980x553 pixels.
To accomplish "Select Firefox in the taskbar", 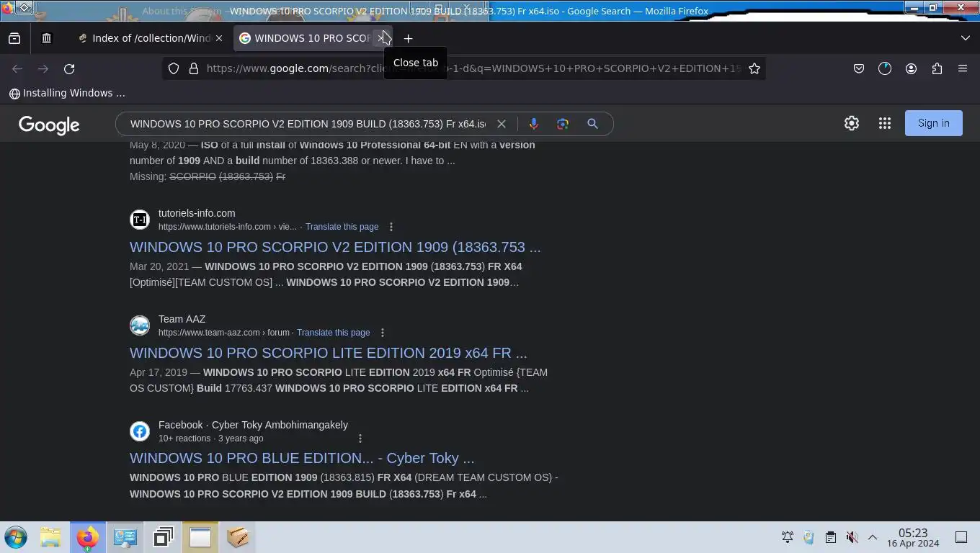I will (x=88, y=537).
